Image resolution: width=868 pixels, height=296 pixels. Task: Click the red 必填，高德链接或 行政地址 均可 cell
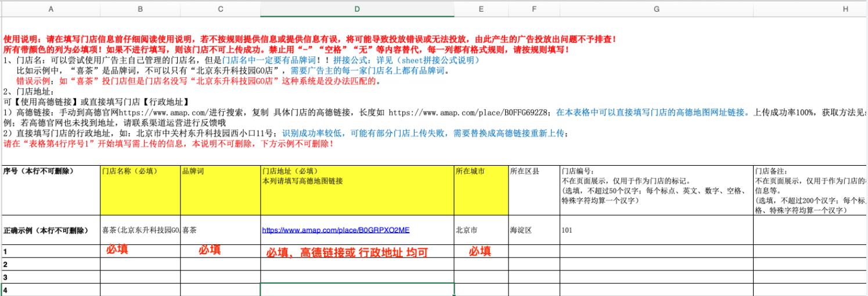[x=357, y=252]
